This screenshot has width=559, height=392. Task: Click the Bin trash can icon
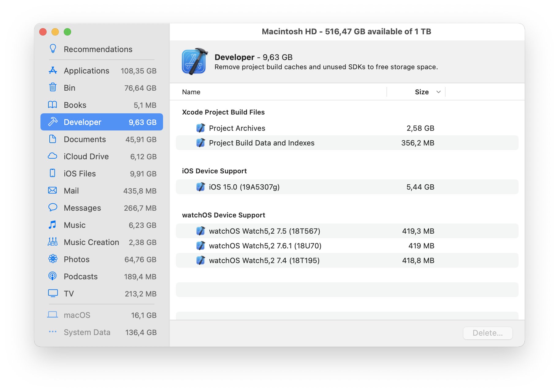(53, 88)
